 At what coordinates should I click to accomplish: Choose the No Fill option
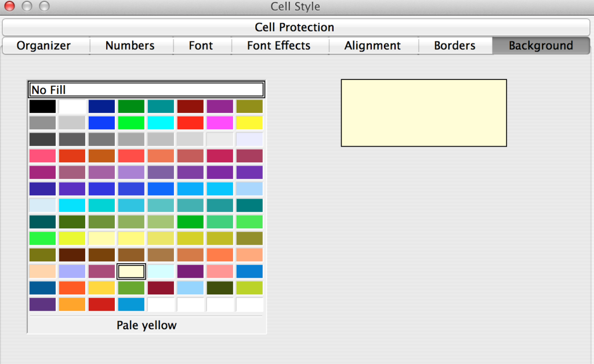(x=146, y=90)
